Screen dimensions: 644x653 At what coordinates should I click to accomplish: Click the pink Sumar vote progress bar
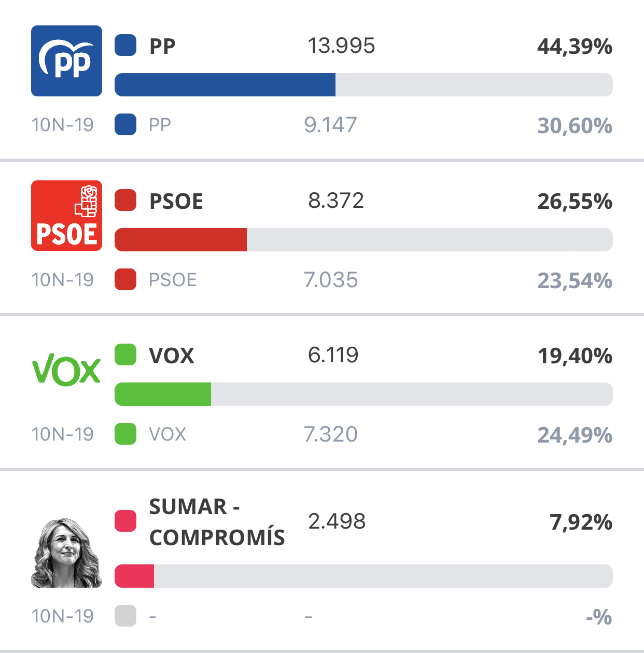click(134, 576)
